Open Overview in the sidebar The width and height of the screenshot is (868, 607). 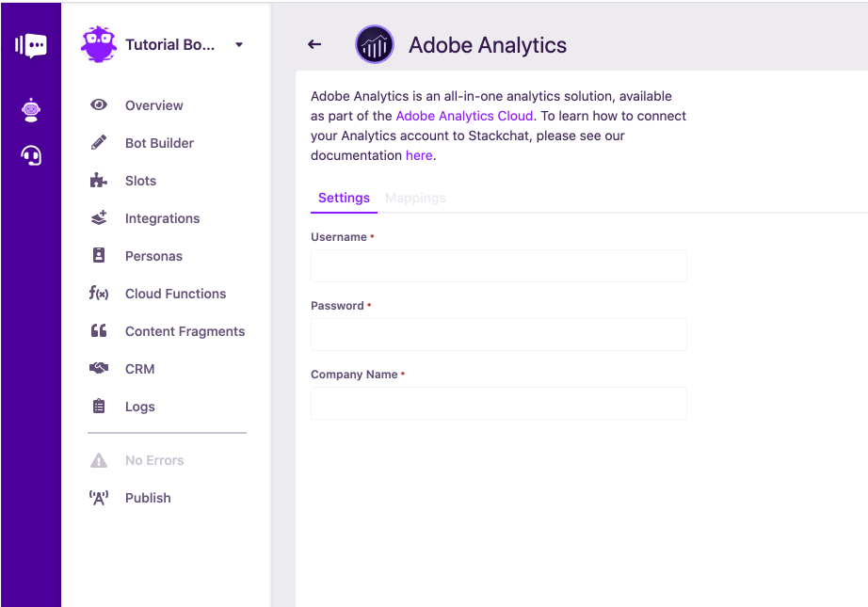pyautogui.click(x=153, y=105)
